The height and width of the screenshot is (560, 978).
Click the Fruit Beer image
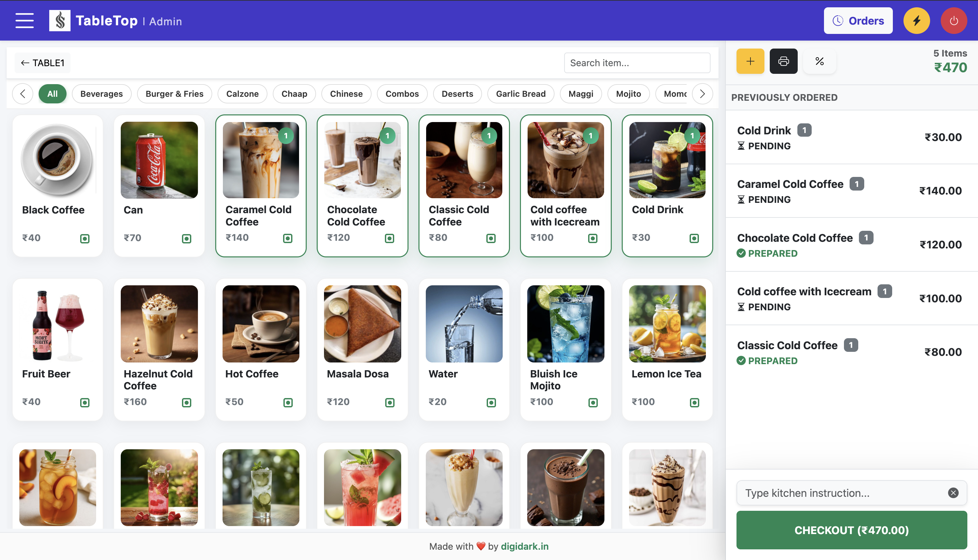[x=58, y=324]
